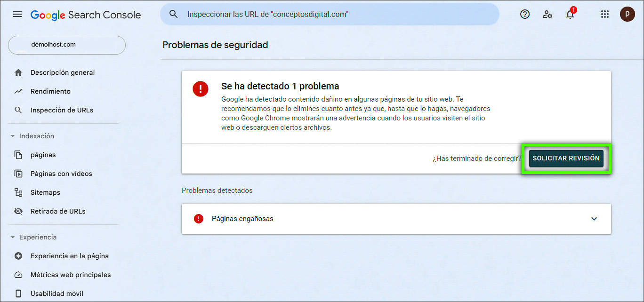Viewport: 644px width, 302px height.
Task: Select Inspección de URLs
Action: [62, 111]
